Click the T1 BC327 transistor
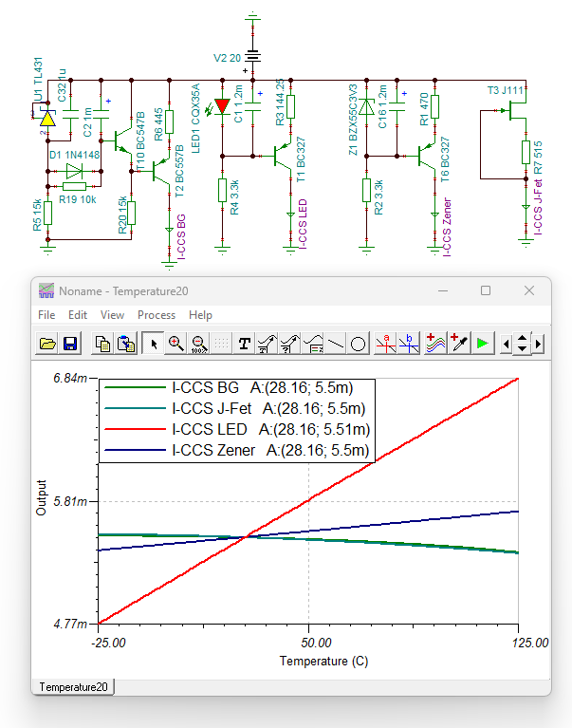This screenshot has width=572, height=728. pyautogui.click(x=283, y=156)
